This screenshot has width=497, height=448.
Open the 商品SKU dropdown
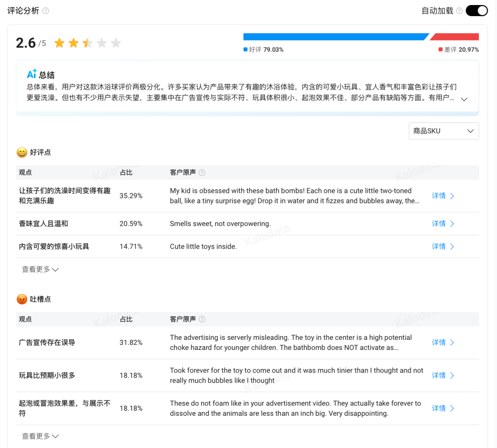tap(443, 131)
